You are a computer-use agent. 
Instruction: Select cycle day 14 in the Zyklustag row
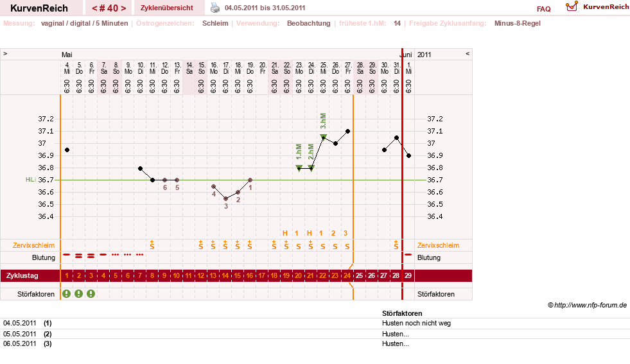(225, 275)
